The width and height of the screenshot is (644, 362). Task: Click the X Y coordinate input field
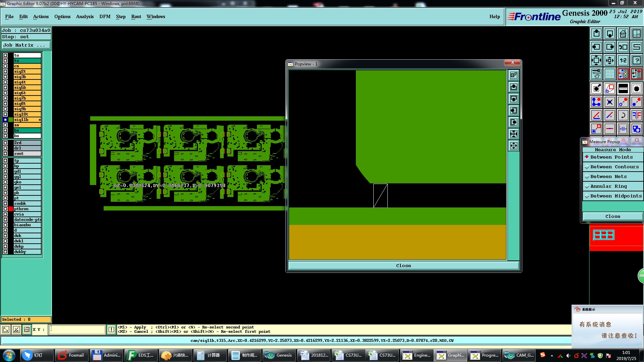(x=77, y=329)
